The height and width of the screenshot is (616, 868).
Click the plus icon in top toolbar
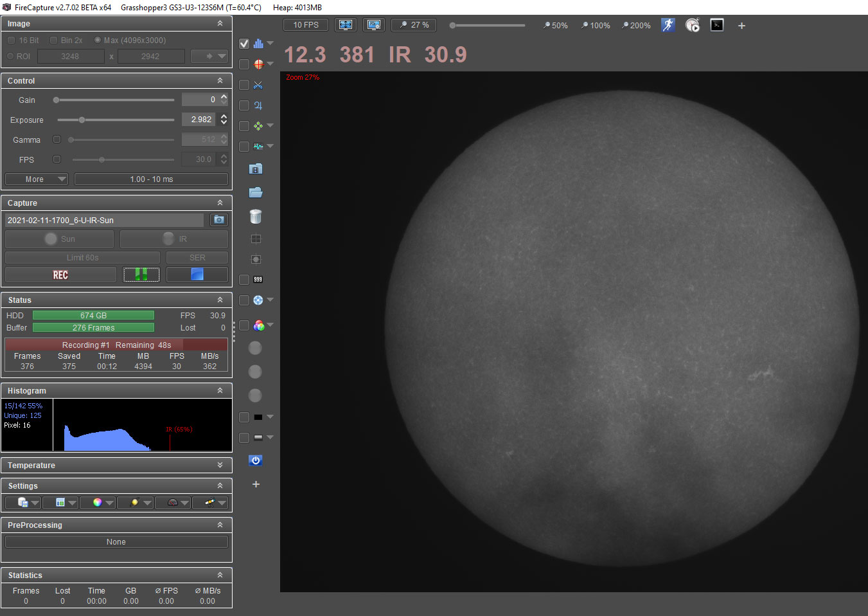pos(741,26)
